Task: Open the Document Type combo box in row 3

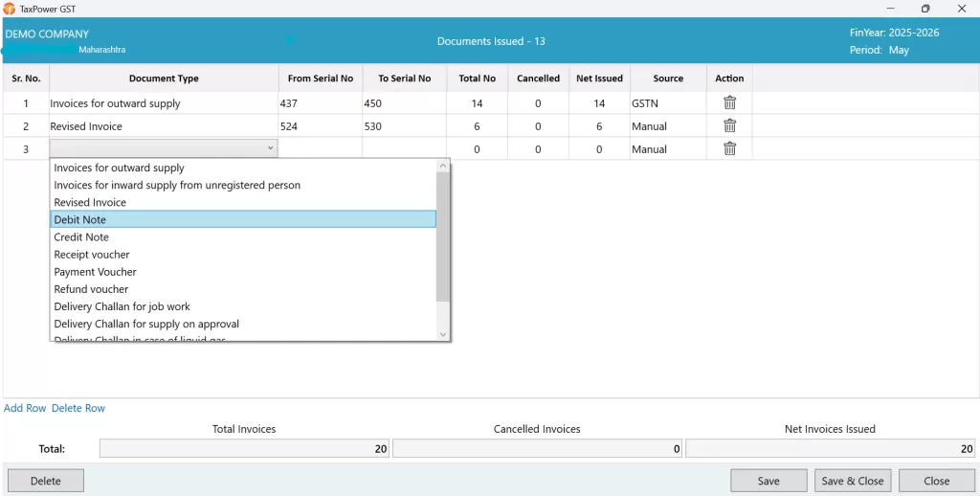Action: pos(164,148)
